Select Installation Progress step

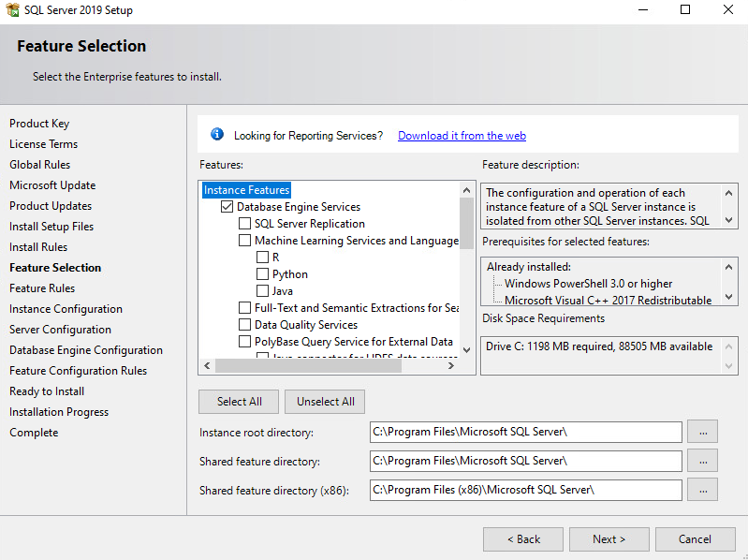[59, 412]
